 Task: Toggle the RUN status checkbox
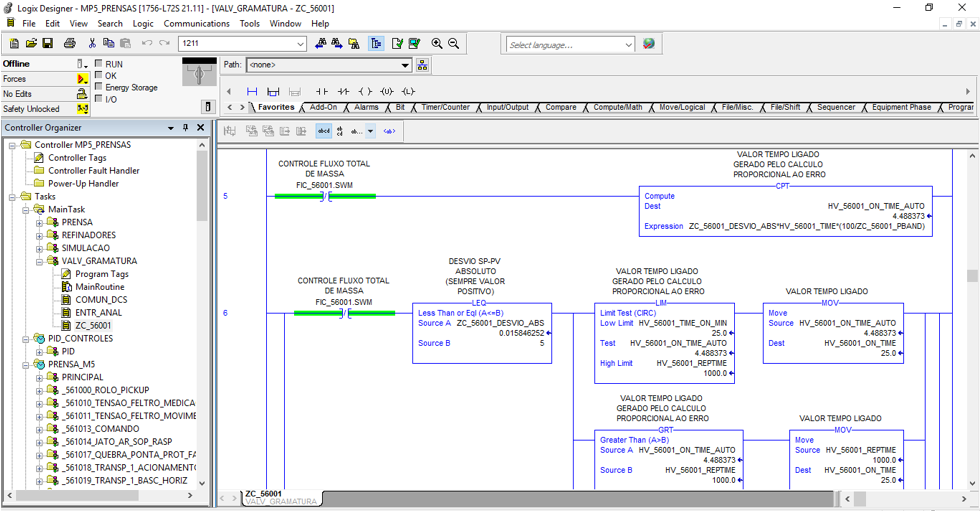(98, 63)
